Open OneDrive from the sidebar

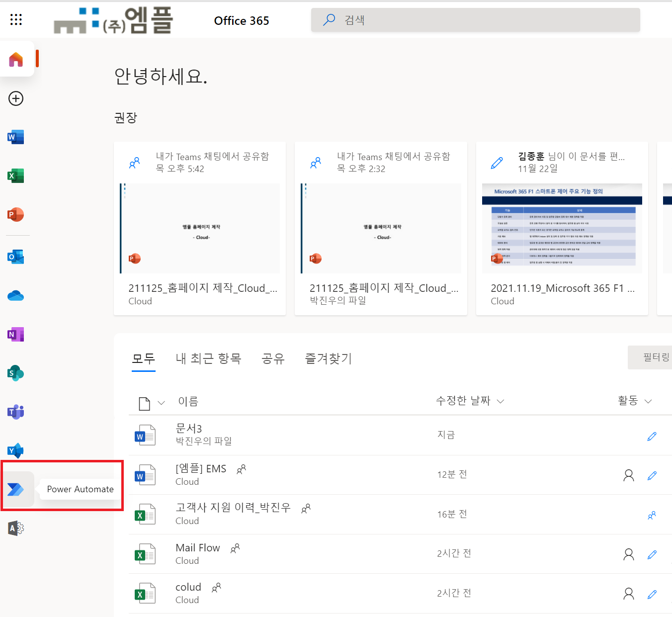tap(16, 296)
